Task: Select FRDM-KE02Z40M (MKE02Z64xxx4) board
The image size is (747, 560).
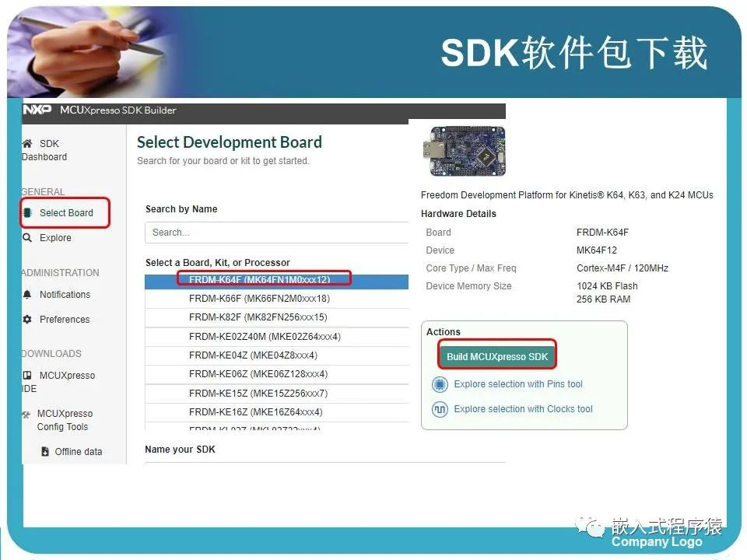Action: tap(277, 337)
